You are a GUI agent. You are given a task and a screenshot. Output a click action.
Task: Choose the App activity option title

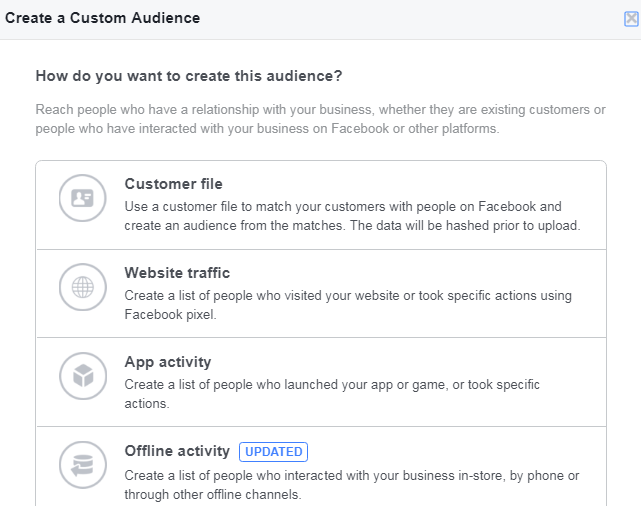(168, 362)
